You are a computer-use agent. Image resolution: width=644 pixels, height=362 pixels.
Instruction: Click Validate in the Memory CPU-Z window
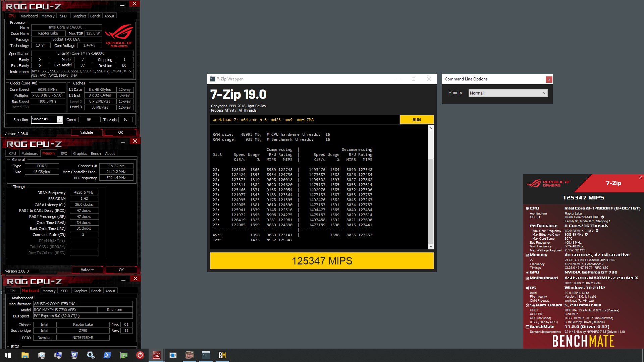pos(87,270)
